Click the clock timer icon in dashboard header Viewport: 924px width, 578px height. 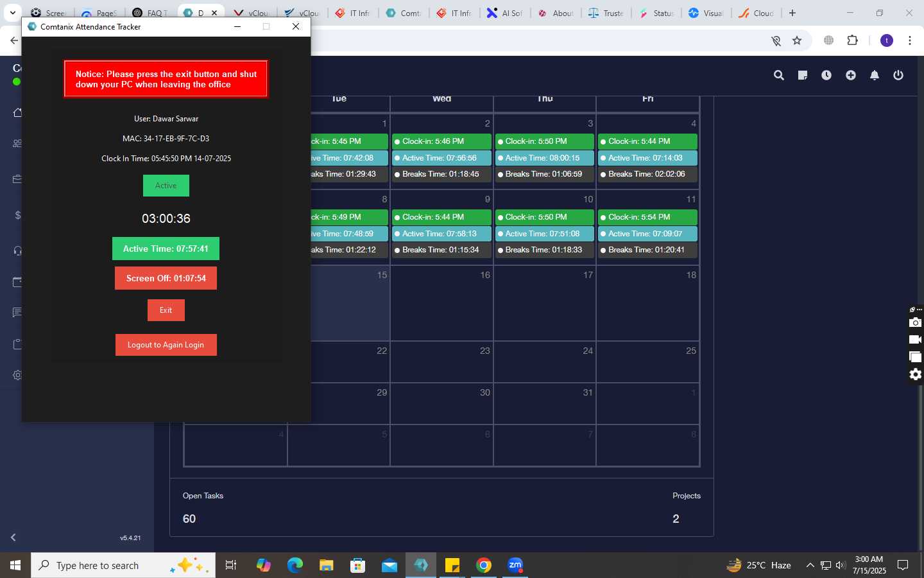[x=826, y=75]
